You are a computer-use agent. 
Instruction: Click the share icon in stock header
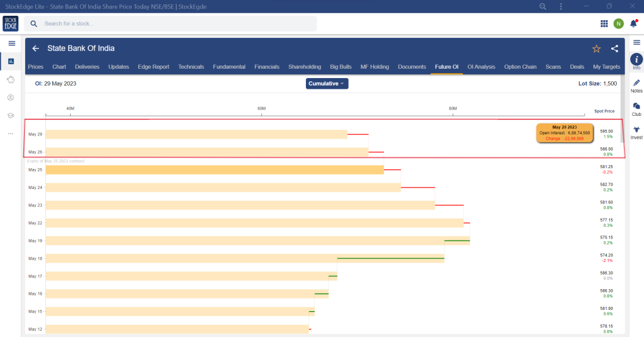614,49
